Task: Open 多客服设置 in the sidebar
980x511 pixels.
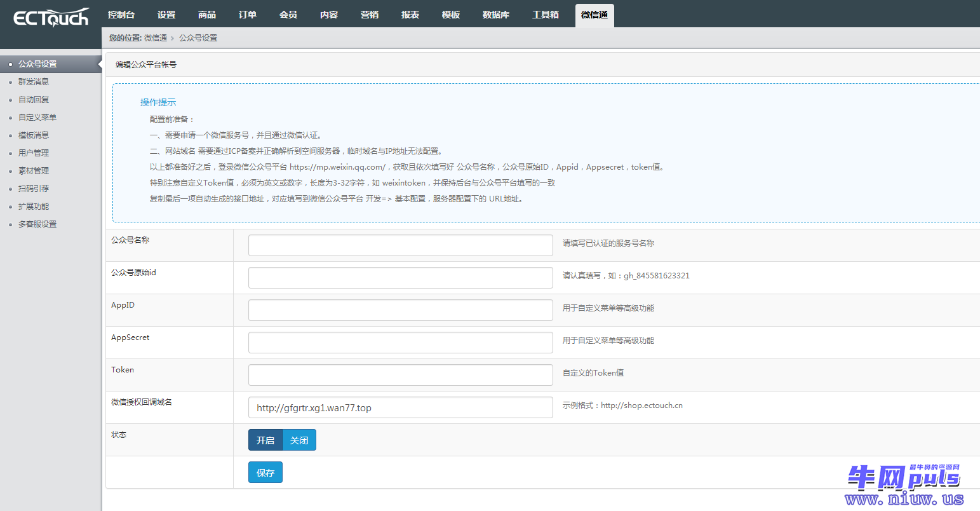Action: pyautogui.click(x=37, y=224)
